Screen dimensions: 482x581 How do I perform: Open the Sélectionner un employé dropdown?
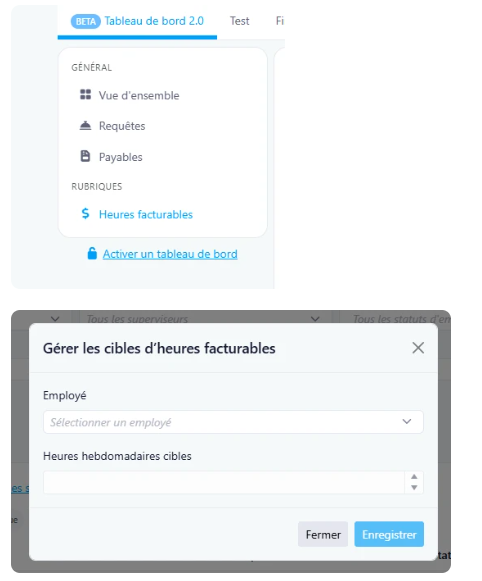point(233,422)
